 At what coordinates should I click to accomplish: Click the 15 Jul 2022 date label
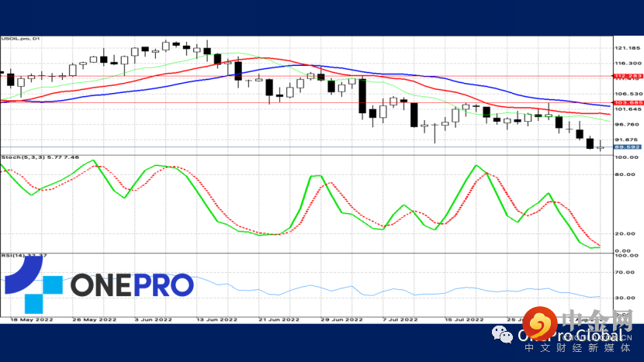[x=464, y=319]
